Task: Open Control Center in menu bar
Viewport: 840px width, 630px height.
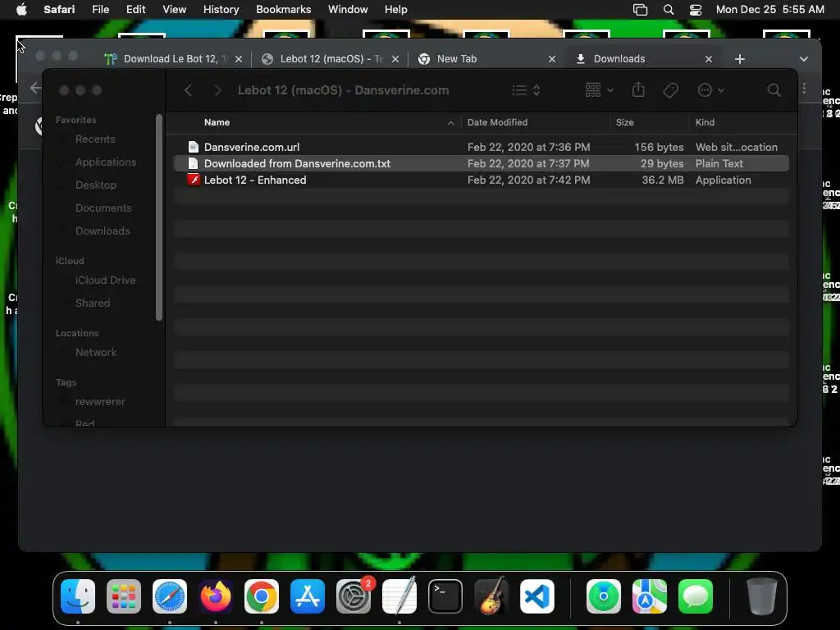Action: pos(696,9)
